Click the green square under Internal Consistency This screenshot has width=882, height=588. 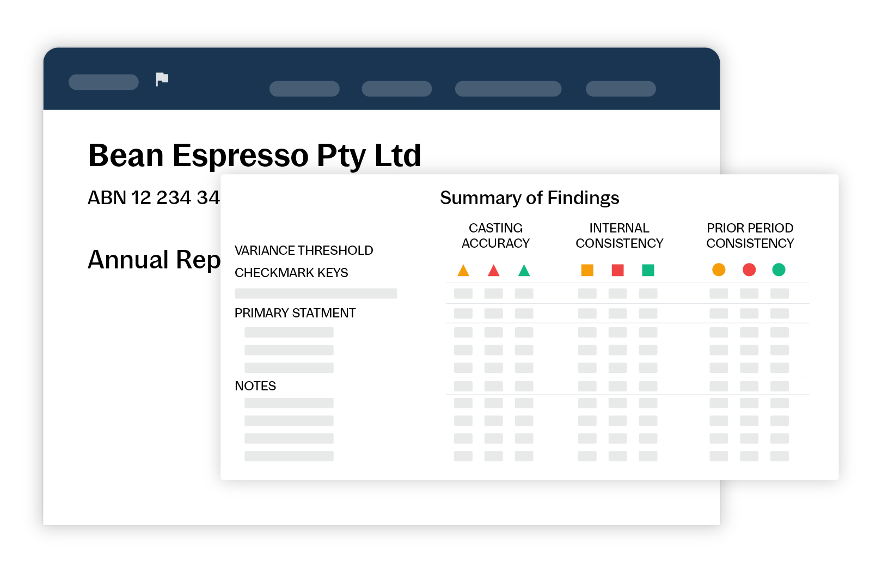click(x=648, y=269)
